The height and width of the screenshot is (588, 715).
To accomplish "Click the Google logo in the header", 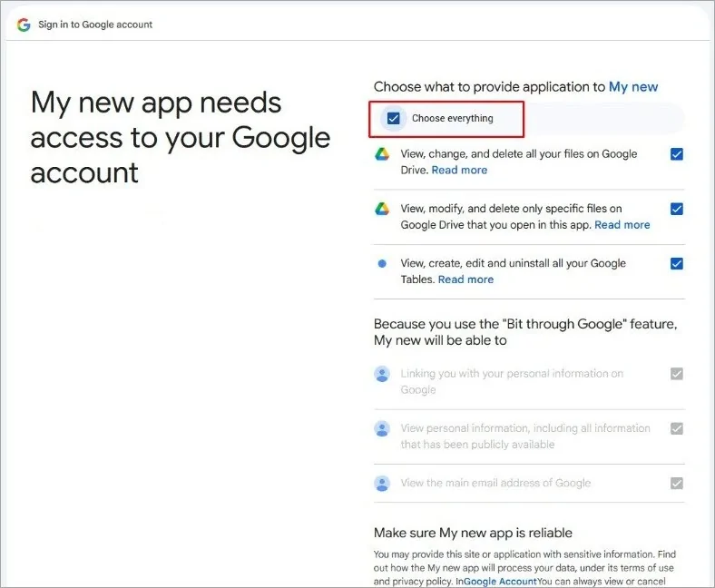I will click(x=24, y=24).
